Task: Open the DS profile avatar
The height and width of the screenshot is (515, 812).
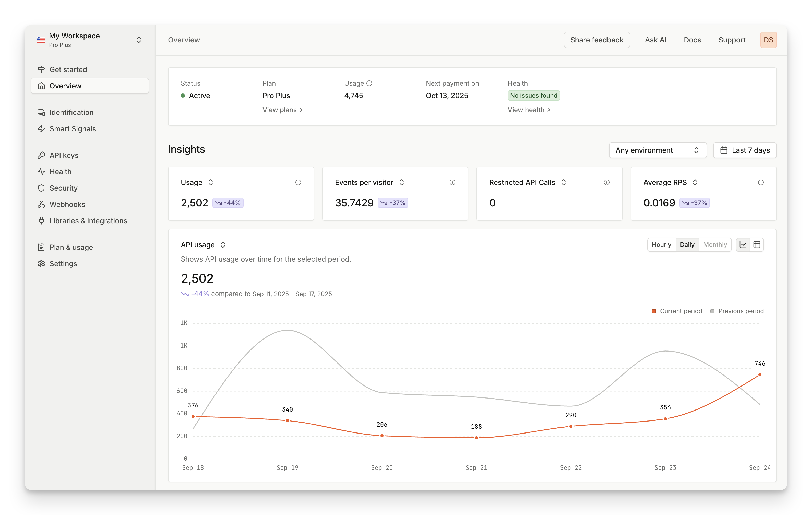Action: tap(769, 39)
